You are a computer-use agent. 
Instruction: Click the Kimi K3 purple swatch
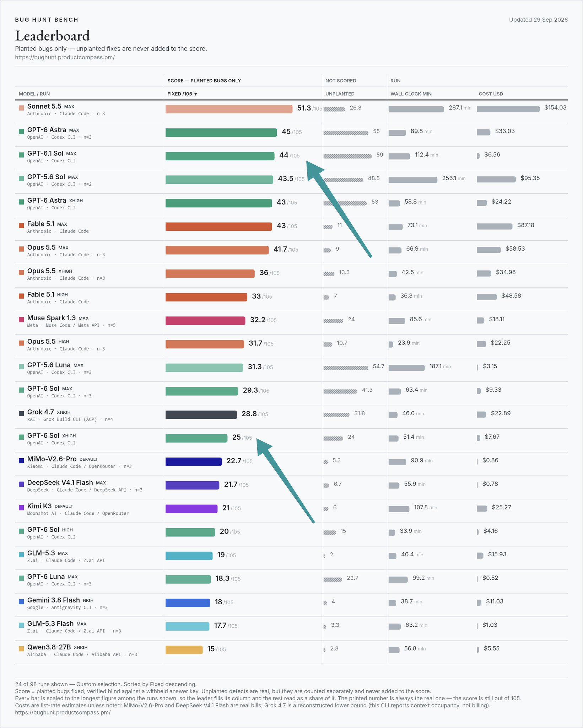[21, 507]
